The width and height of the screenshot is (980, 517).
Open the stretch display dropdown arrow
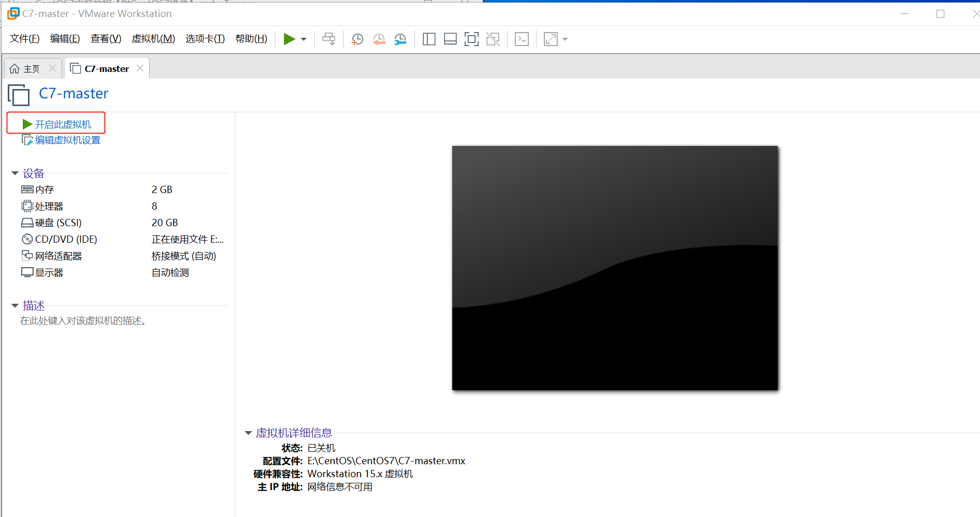(565, 39)
